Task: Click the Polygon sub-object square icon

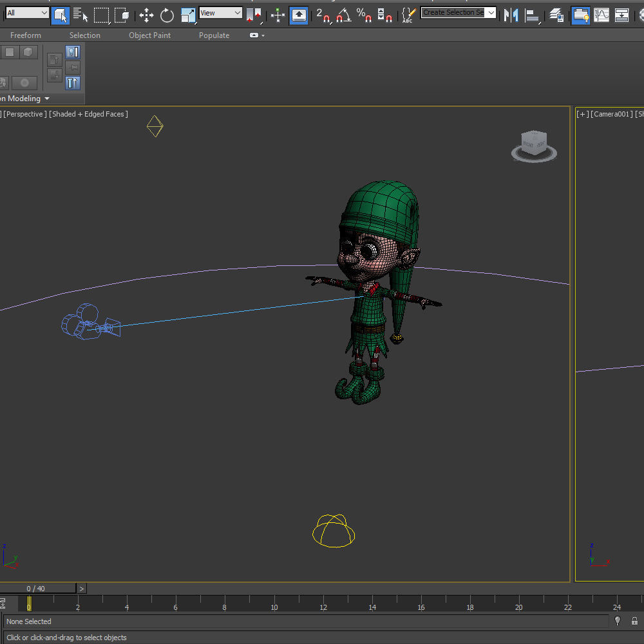Action: pos(10,52)
